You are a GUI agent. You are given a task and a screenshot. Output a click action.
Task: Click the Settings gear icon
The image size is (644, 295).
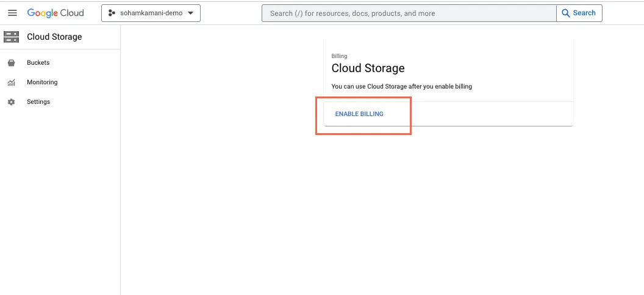point(11,102)
